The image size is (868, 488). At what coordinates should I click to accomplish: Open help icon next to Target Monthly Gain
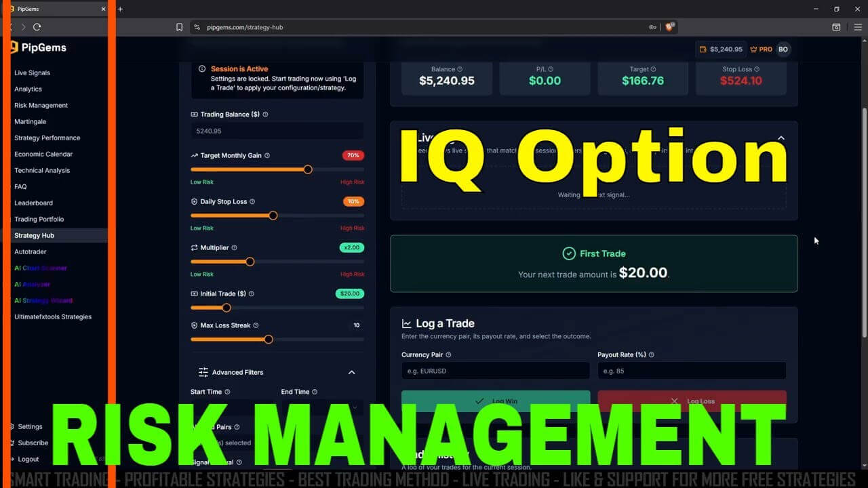pos(267,155)
